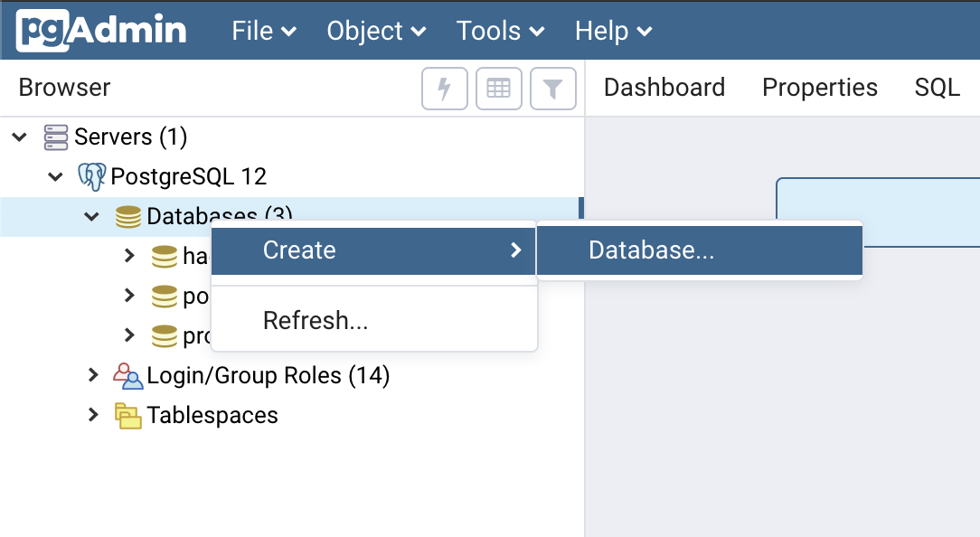Expand the Login/Group Roles node
The width and height of the screenshot is (980, 537).
(93, 375)
